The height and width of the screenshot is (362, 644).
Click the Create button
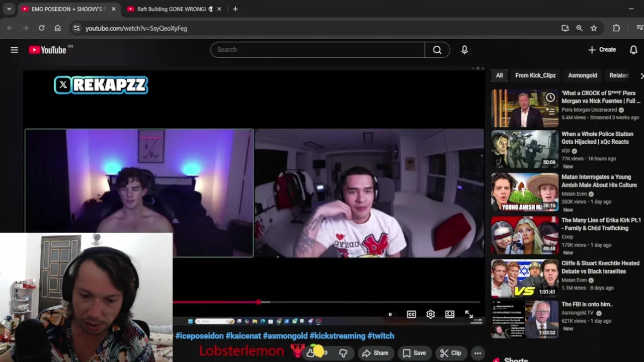[602, 50]
